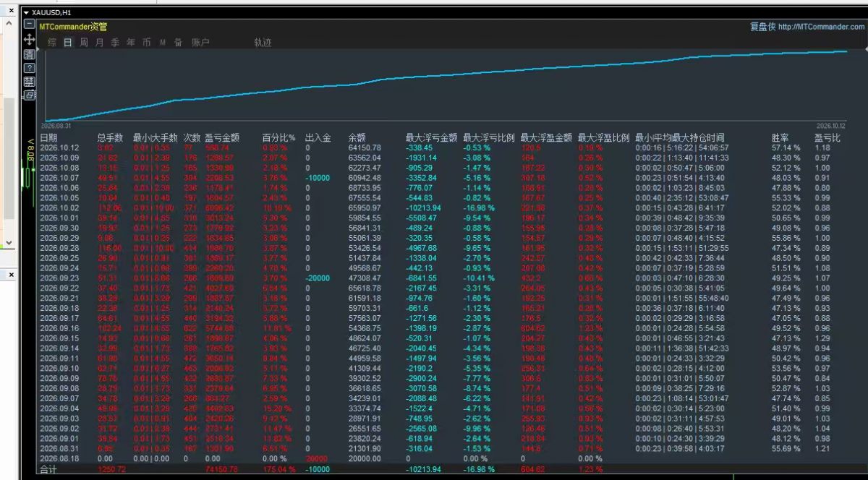Click the 清 clear icon in sidebar
868x480 pixels.
coord(30,54)
